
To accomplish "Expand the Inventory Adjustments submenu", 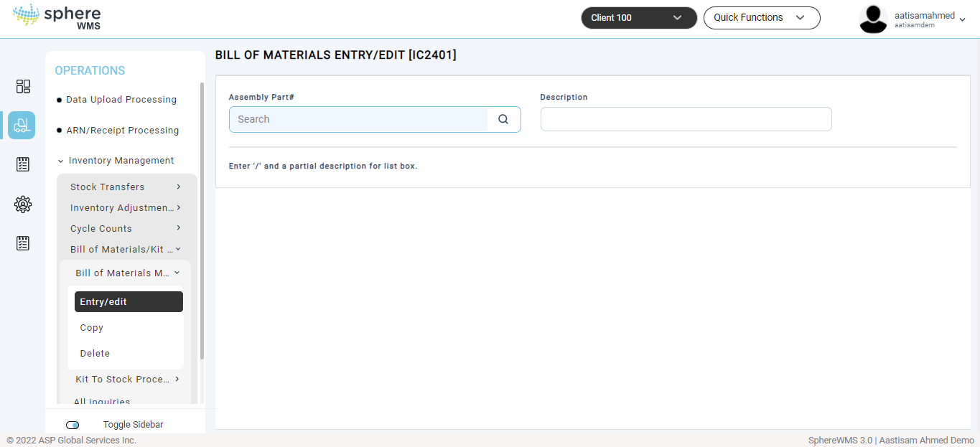I will 125,207.
